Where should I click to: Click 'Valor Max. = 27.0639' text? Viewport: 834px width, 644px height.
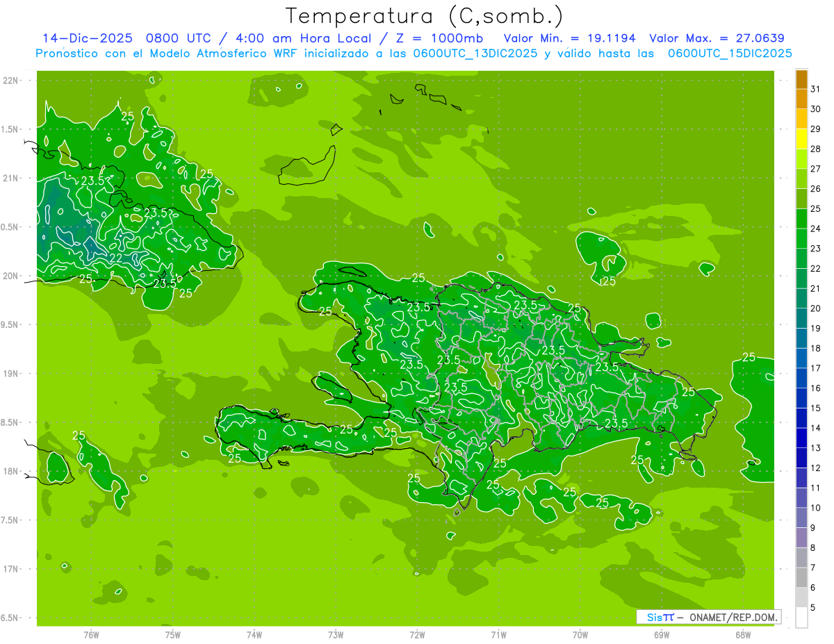point(717,38)
